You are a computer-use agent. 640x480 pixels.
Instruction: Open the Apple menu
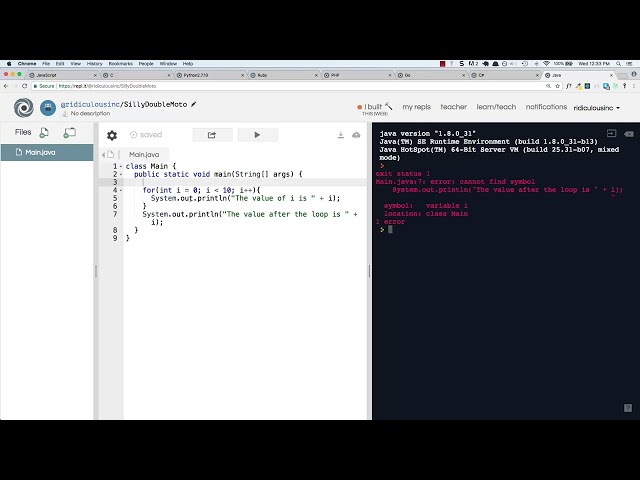(x=9, y=64)
